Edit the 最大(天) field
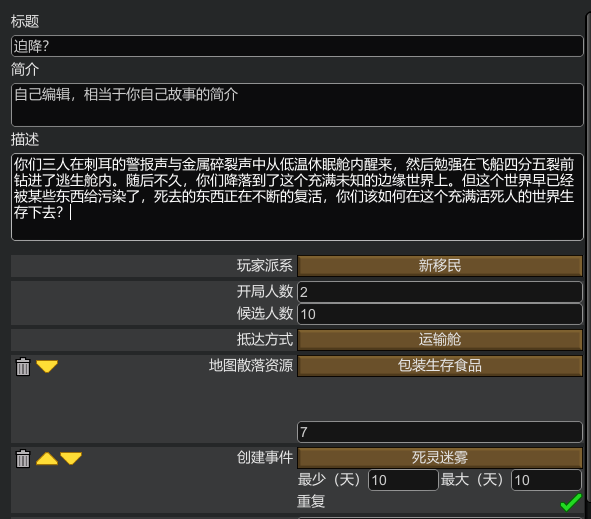591x519 pixels. 546,480
